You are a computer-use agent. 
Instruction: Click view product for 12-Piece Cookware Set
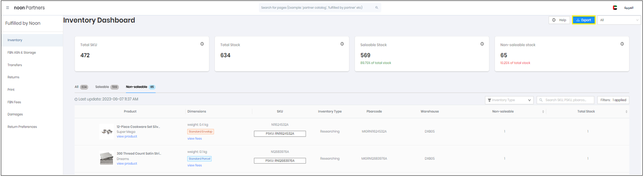127,136
